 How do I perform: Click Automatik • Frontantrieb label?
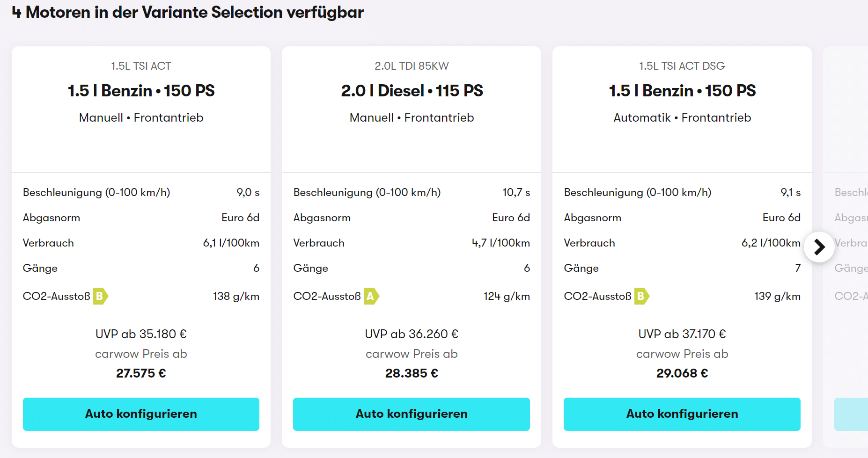pos(682,117)
